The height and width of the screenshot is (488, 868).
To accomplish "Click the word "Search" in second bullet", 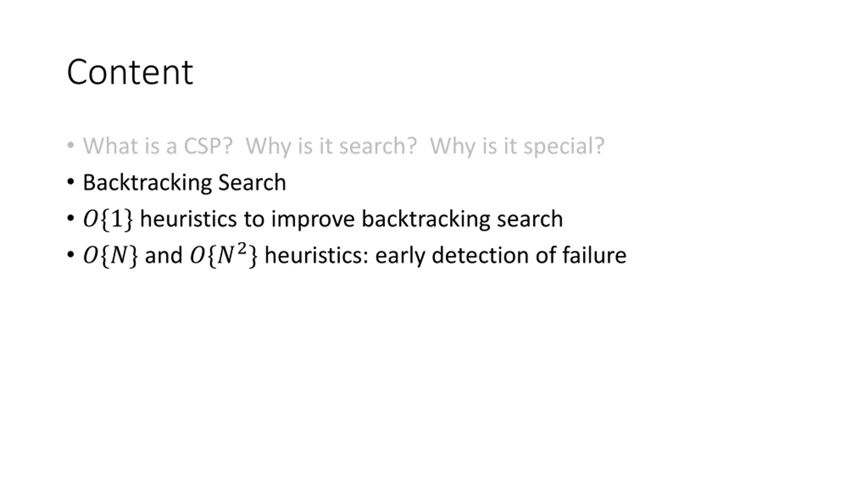I will coord(252,182).
